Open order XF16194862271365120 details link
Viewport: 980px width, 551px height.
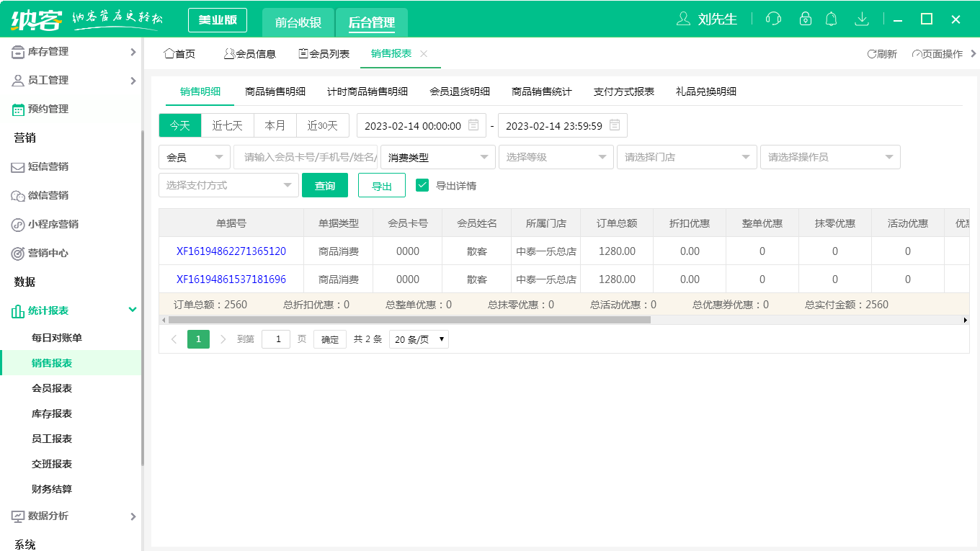[x=231, y=251]
